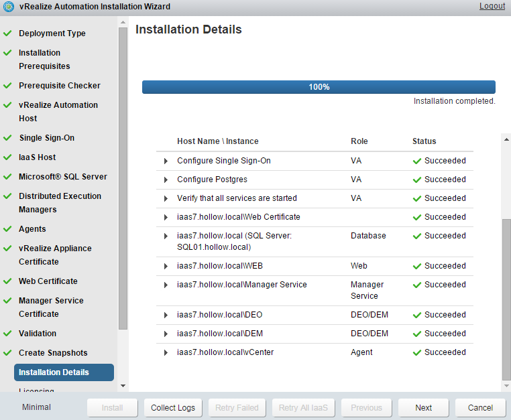511x420 pixels.
Task: Click green checkmark beside Agents step
Action: (7, 229)
